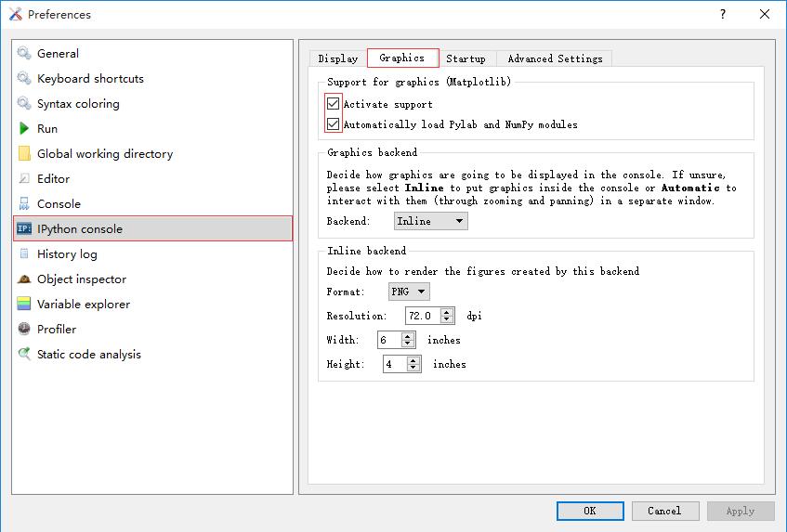This screenshot has height=532, width=787.
Task: Select IPython console entry
Action: coord(152,228)
